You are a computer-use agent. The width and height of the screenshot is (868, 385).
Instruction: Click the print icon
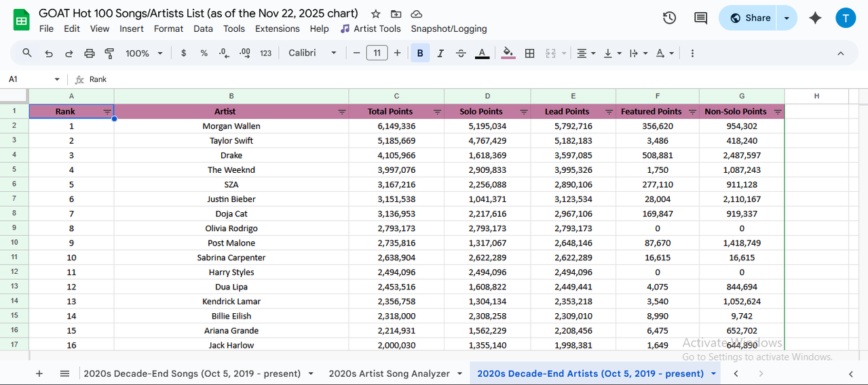(x=89, y=53)
